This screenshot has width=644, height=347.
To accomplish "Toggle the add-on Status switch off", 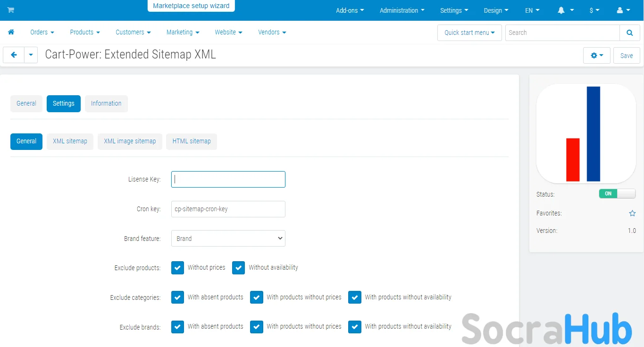I will coord(617,194).
